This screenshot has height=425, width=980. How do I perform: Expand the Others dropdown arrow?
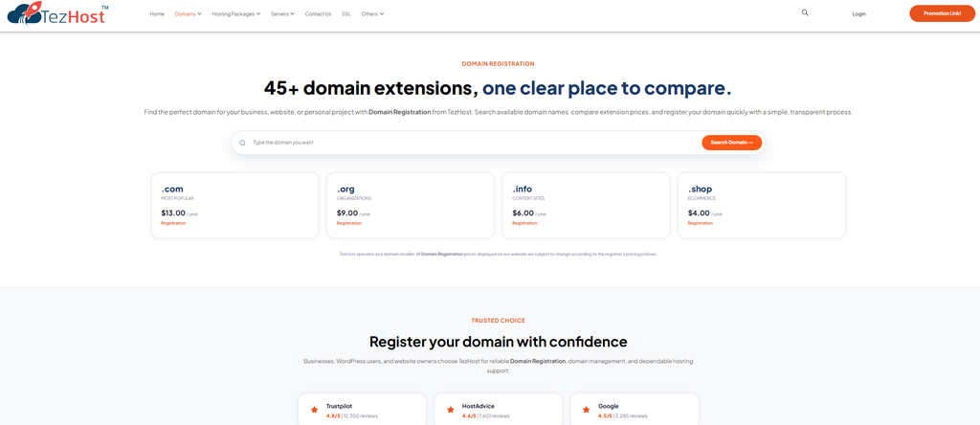pos(382,13)
